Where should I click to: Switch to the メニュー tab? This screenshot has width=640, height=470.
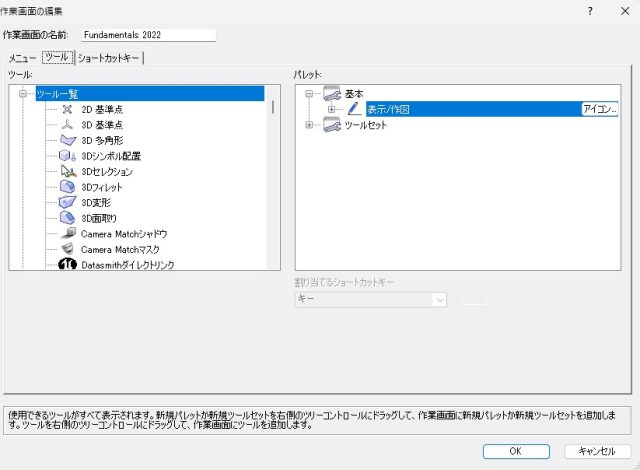tap(23, 58)
